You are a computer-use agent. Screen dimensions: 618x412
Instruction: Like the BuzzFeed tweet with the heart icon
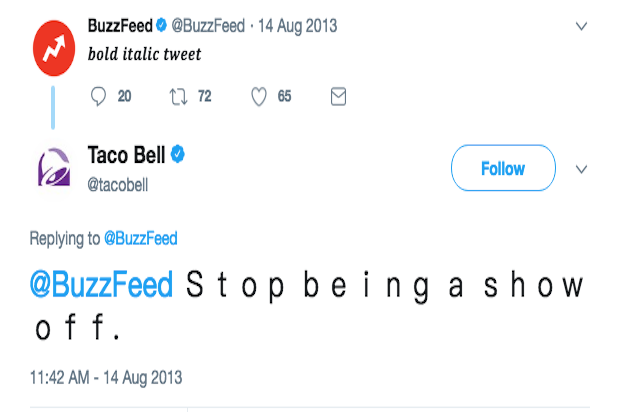coord(257,96)
